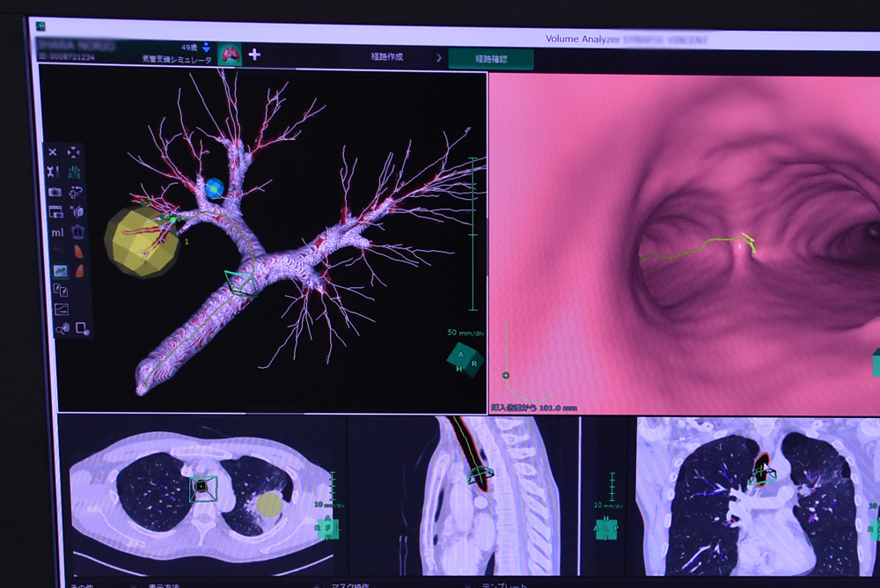This screenshot has height=588, width=880.
Task: Click the vertical scale bar in 3D view
Action: click(473, 234)
